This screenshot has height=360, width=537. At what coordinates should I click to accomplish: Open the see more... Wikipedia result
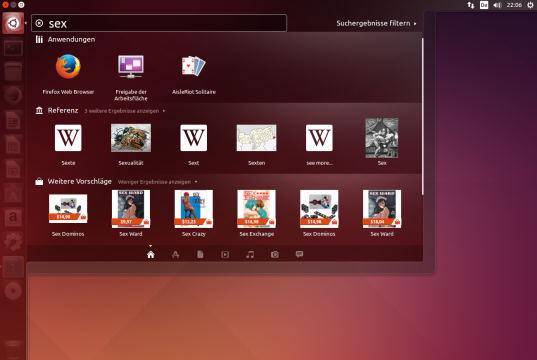[x=319, y=144]
